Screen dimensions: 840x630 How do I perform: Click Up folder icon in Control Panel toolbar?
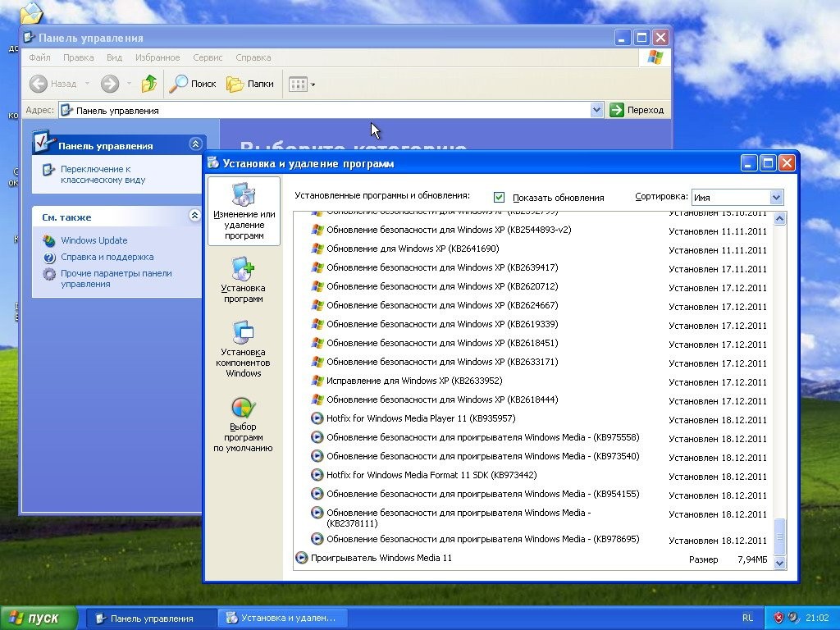149,84
